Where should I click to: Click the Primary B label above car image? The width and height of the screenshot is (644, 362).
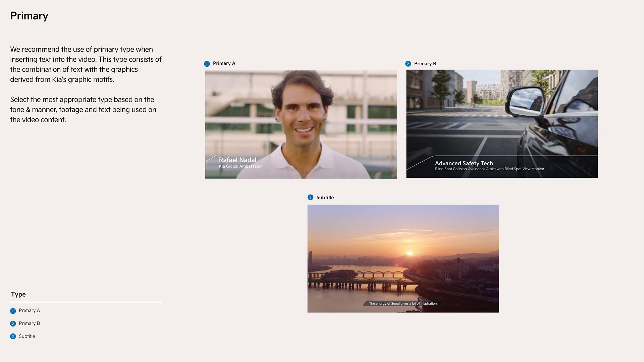[425, 64]
